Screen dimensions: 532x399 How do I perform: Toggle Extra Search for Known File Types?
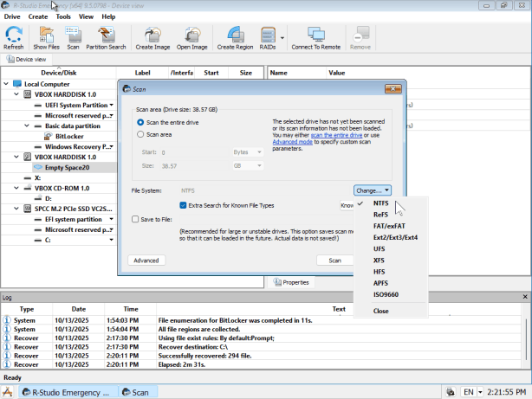tap(184, 205)
